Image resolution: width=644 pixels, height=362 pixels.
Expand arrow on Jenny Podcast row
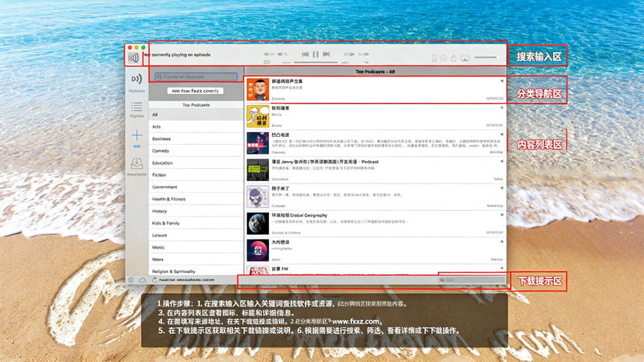coord(502,162)
